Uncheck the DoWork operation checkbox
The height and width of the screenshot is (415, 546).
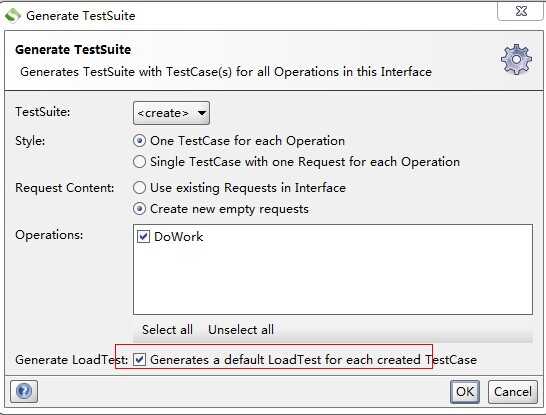pos(143,236)
